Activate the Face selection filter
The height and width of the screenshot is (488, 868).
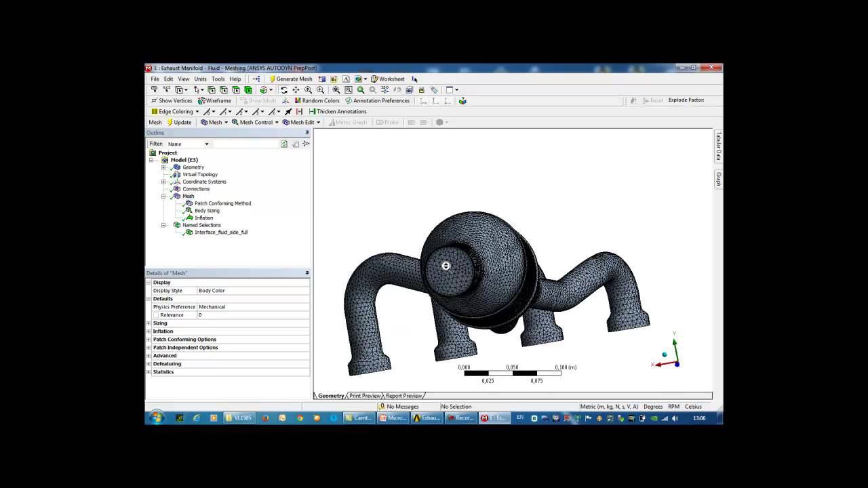[236, 89]
